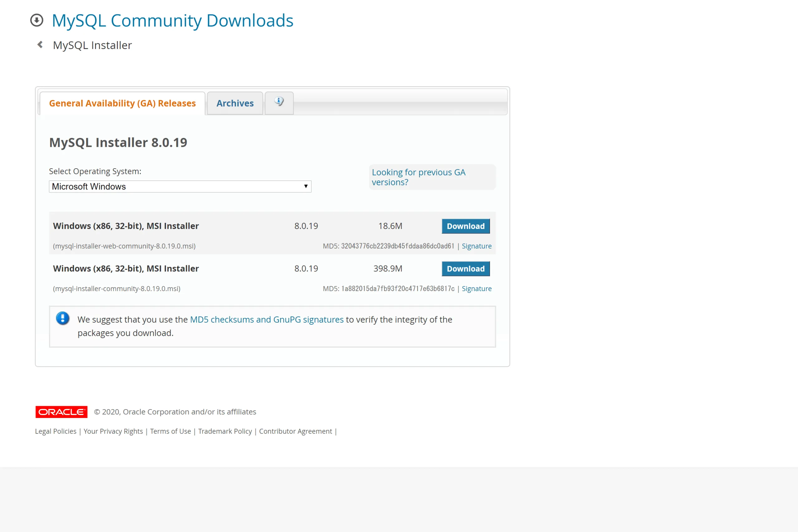The width and height of the screenshot is (798, 532).
Task: Click the MySQL Installer breadcrumb text
Action: pyautogui.click(x=92, y=45)
